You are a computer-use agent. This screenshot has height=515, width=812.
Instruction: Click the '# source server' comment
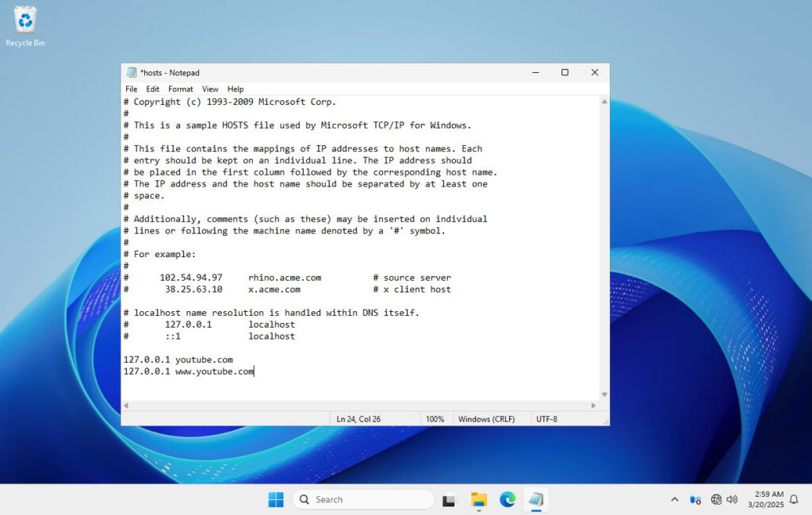click(412, 278)
